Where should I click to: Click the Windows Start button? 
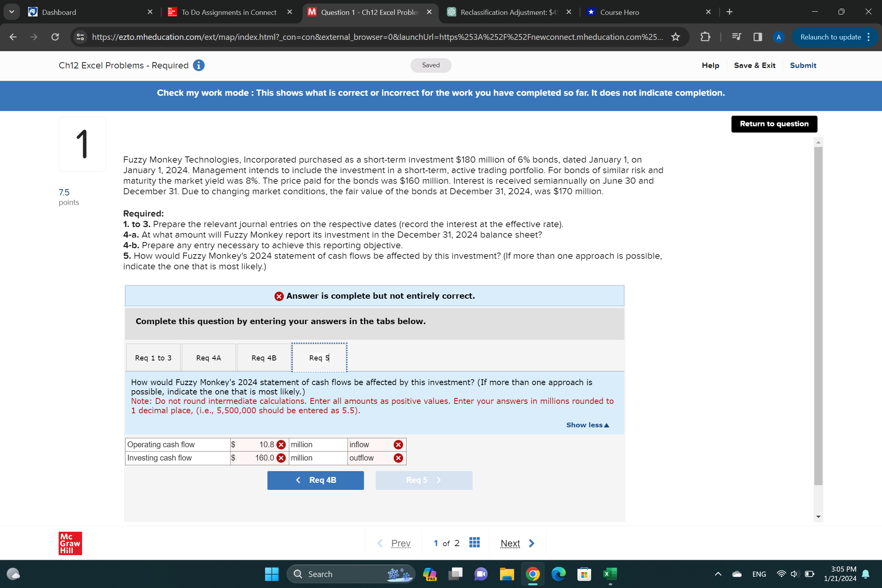click(271, 574)
